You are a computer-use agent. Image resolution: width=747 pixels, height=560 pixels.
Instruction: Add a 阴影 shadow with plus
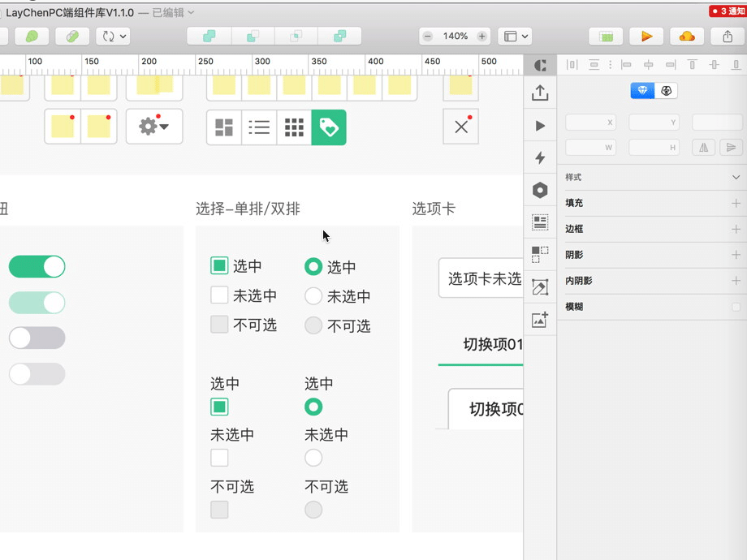click(x=736, y=255)
